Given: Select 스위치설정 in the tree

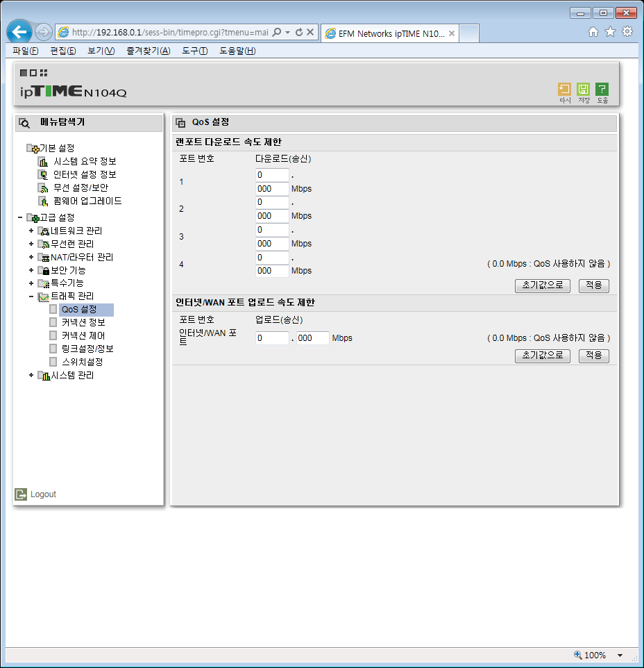Looking at the screenshot, I should pos(83,362).
